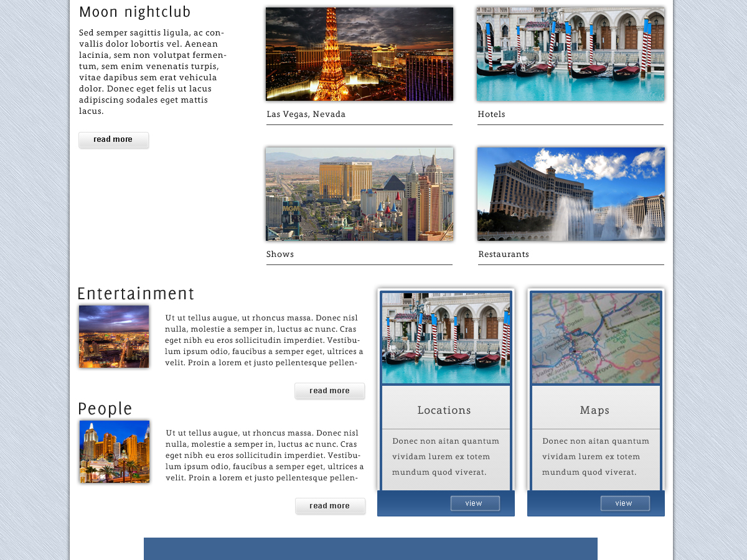Click view on the Locations card
Image resolution: width=747 pixels, height=560 pixels.
click(x=475, y=503)
